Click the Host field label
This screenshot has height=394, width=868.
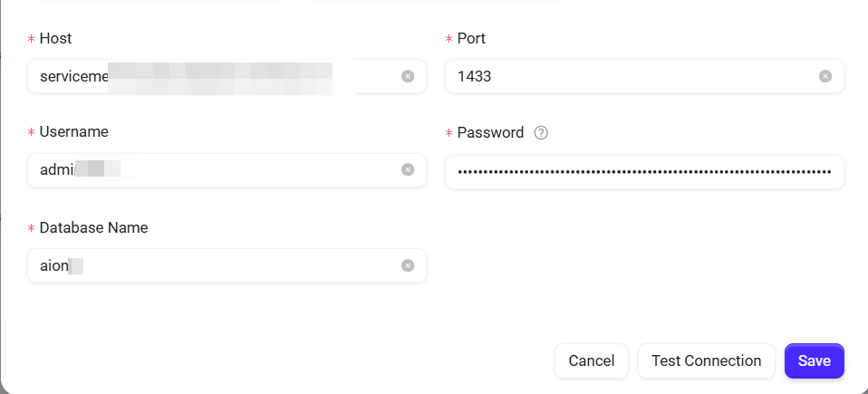(56, 39)
